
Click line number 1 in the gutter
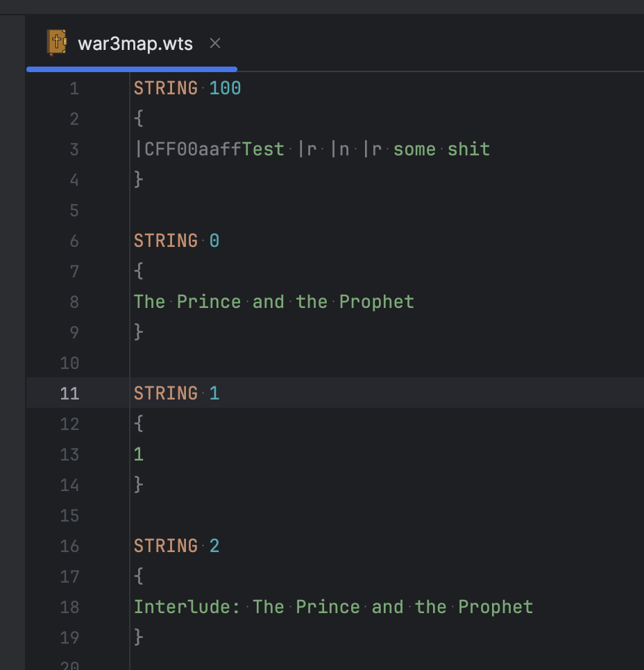coord(74,89)
